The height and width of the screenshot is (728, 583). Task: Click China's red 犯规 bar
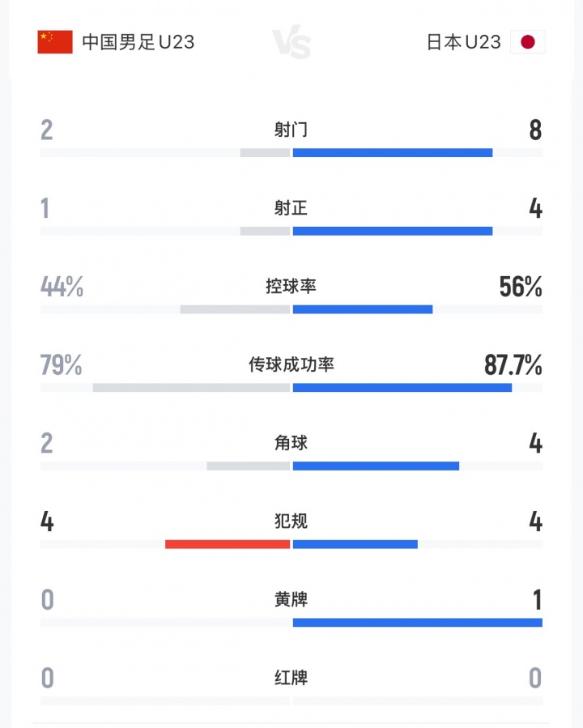point(228,544)
